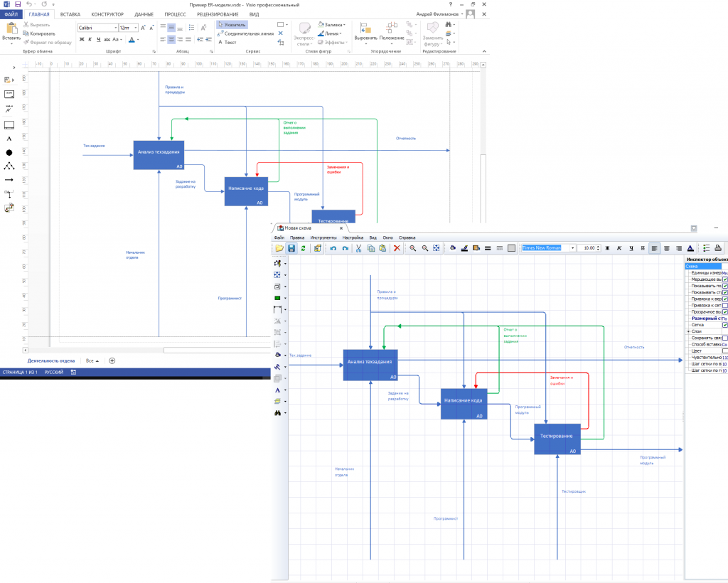Viewport: 728px width, 583px height.
Task: Enable the Сохранять свя checkbox
Action: (x=724, y=338)
